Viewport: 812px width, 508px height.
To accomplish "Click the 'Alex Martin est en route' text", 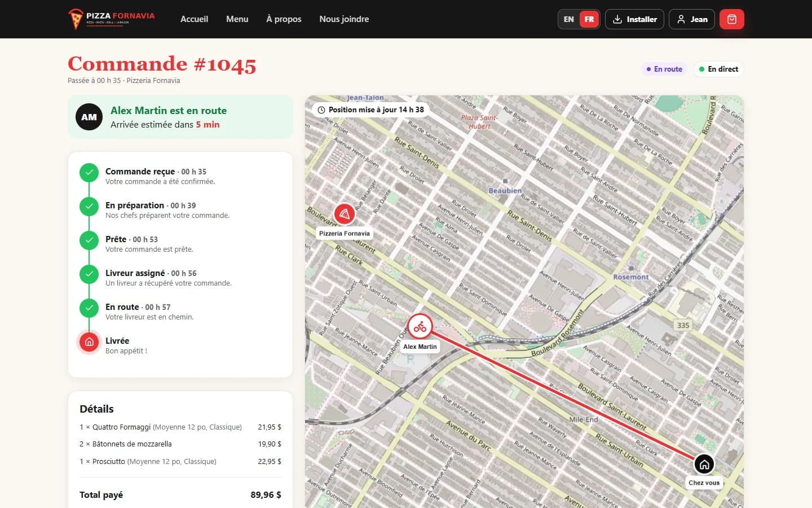I will (169, 111).
